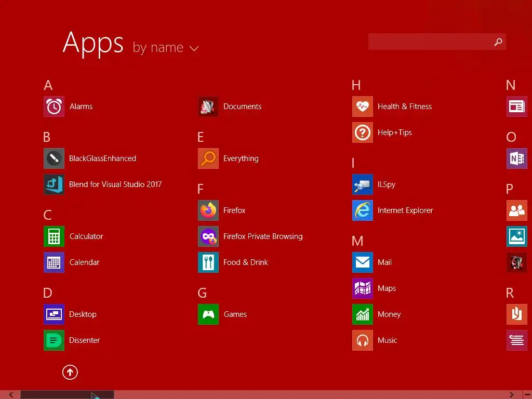Open the News icon under N

(517, 107)
